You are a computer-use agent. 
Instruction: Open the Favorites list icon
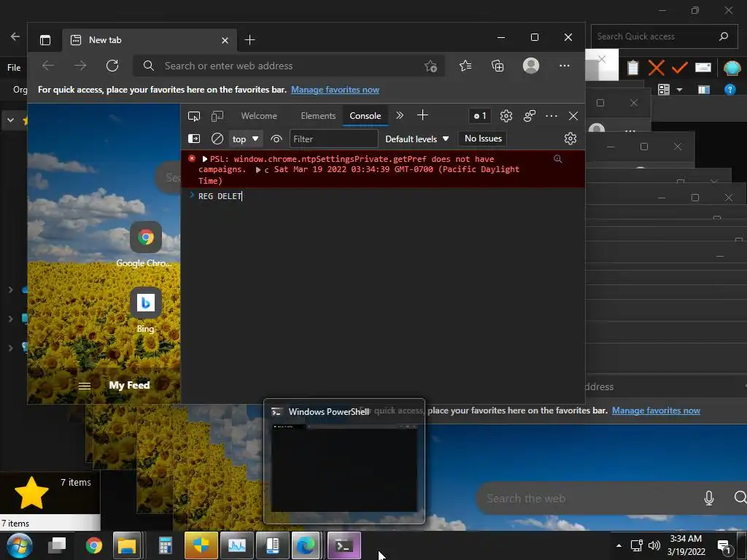465,66
